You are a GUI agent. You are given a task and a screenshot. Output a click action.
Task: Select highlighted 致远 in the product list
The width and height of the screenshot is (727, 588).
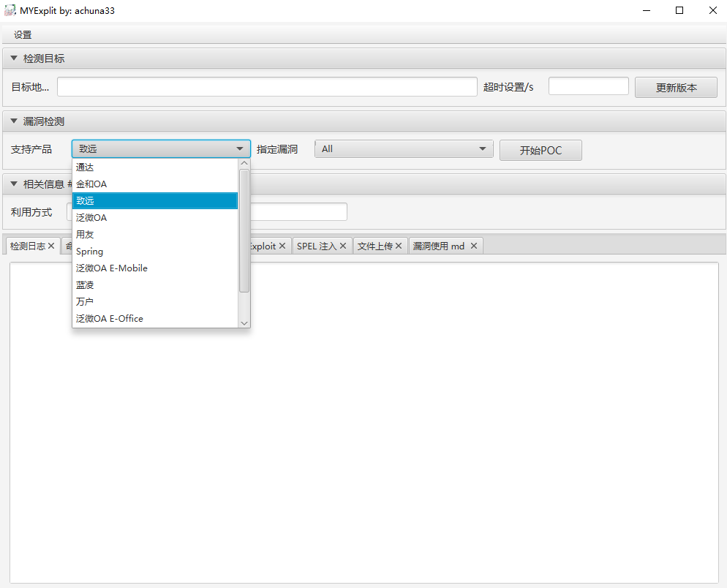[155, 201]
